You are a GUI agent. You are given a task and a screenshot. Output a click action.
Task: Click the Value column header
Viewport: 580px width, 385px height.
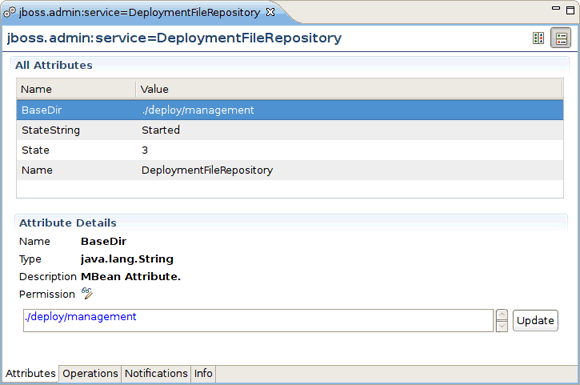click(x=349, y=89)
